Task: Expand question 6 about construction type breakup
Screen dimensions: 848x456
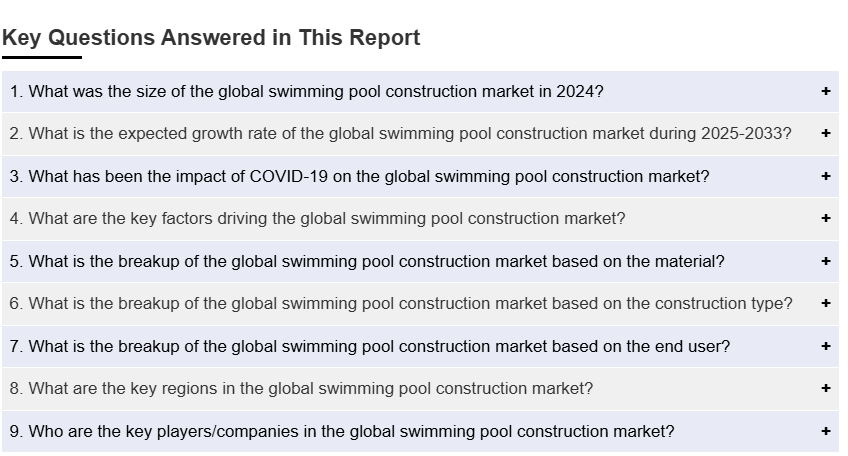Action: [401, 303]
